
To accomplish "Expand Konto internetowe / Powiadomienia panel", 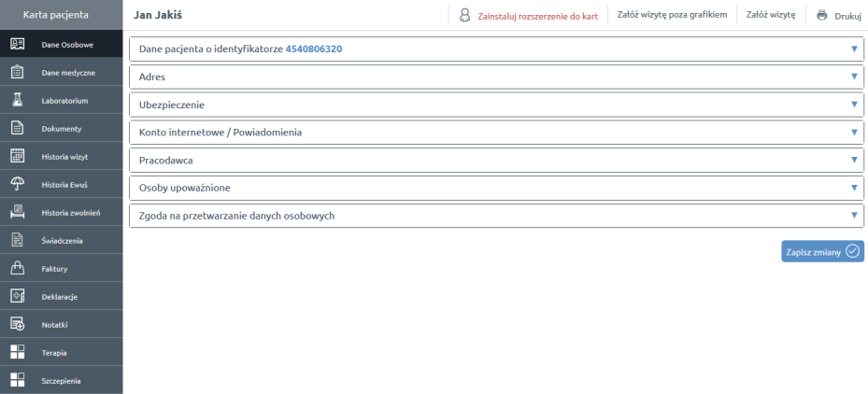I will (x=854, y=133).
